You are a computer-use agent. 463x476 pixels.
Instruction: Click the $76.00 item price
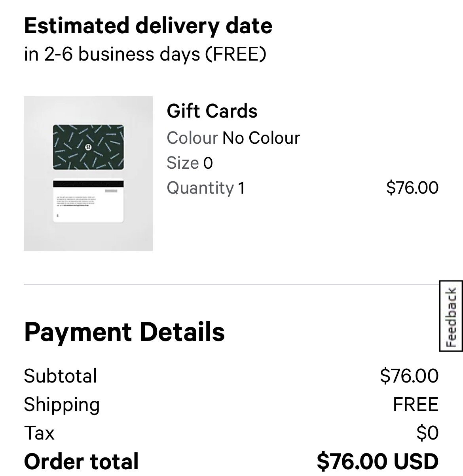click(x=412, y=187)
